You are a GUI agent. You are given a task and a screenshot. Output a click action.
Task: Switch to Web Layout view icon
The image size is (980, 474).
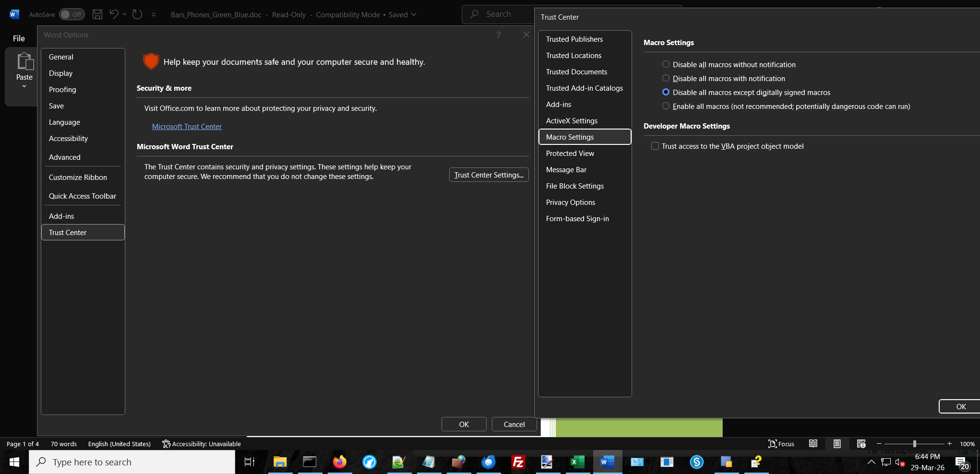click(861, 444)
